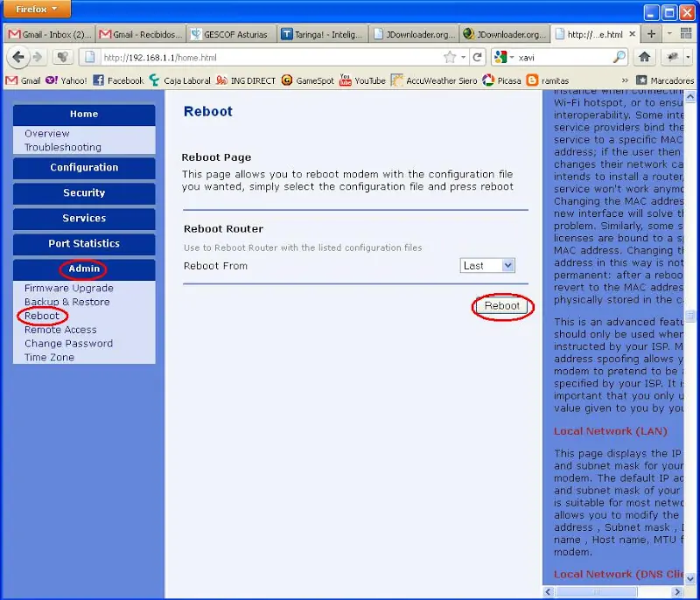
Task: Click the help pane vertical scrollbar down arrow
Action: 690,579
